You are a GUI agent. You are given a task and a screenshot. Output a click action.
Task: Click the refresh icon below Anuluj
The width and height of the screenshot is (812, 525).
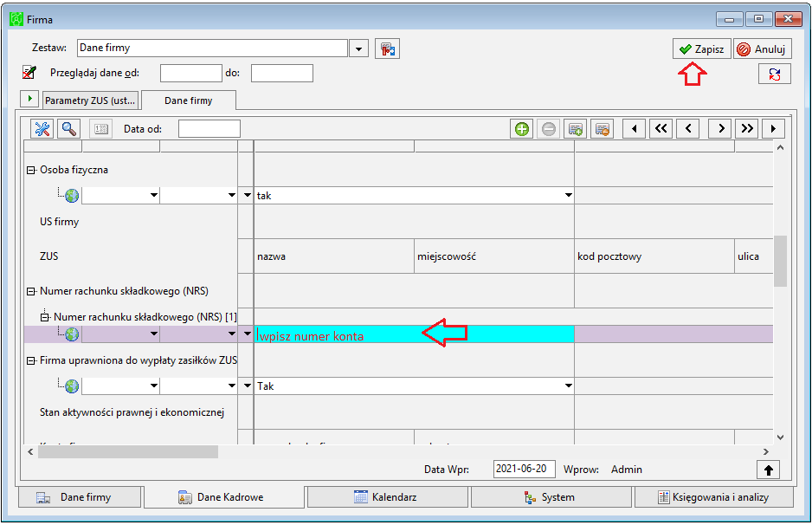tap(775, 75)
